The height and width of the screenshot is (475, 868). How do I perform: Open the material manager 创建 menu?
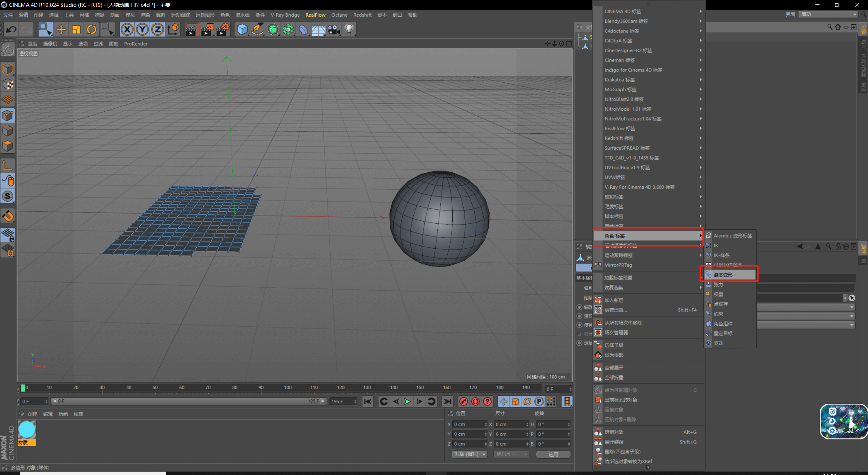(x=33, y=414)
